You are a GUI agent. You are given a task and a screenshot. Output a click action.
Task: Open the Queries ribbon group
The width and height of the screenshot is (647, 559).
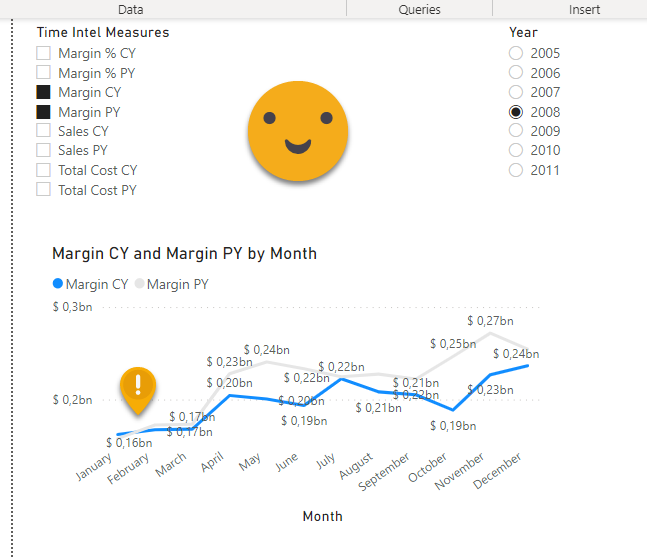(419, 9)
